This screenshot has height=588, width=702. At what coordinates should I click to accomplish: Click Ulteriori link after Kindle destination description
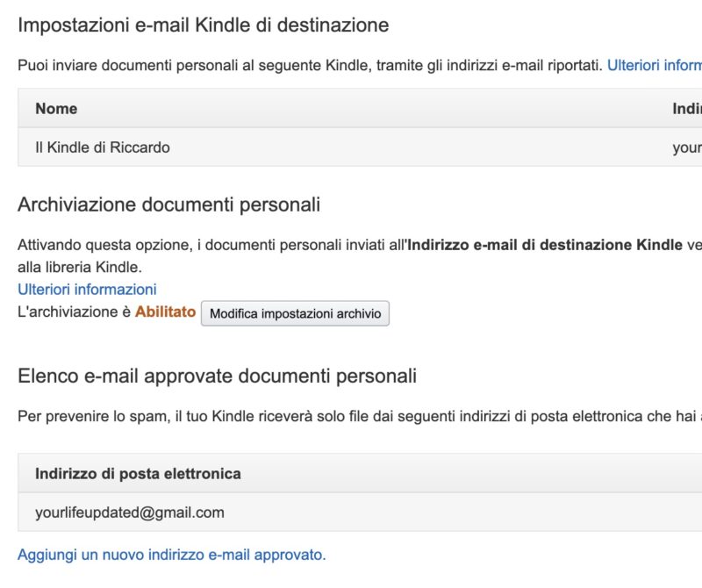pyautogui.click(x=654, y=65)
